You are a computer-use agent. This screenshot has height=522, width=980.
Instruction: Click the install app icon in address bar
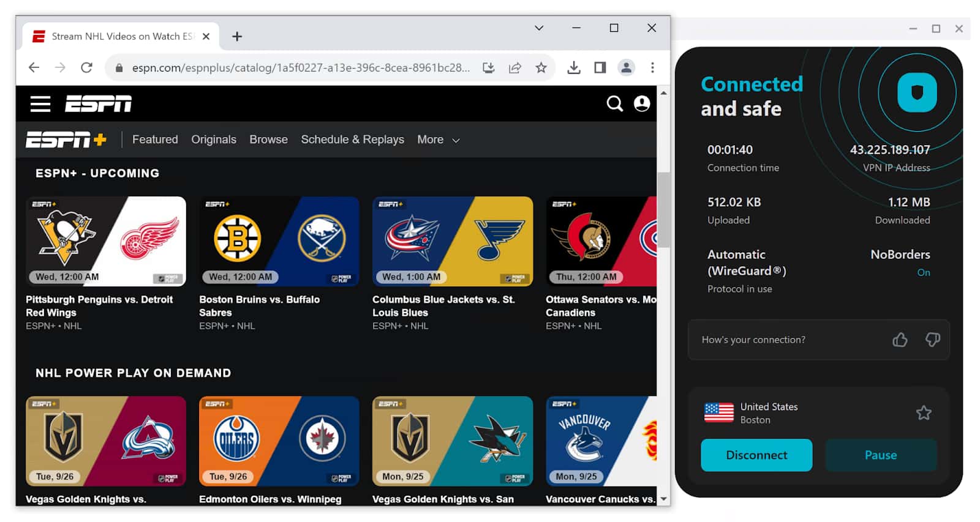pyautogui.click(x=488, y=67)
